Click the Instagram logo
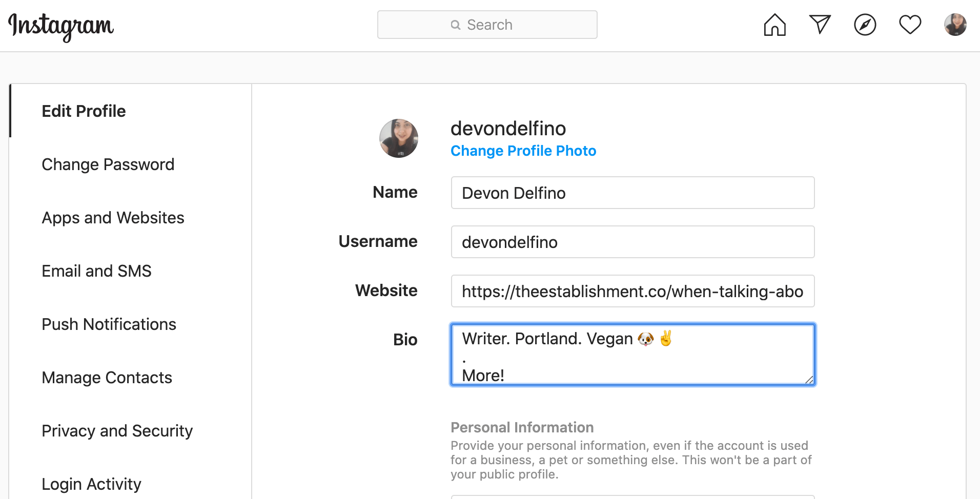The width and height of the screenshot is (980, 499). (x=61, y=27)
